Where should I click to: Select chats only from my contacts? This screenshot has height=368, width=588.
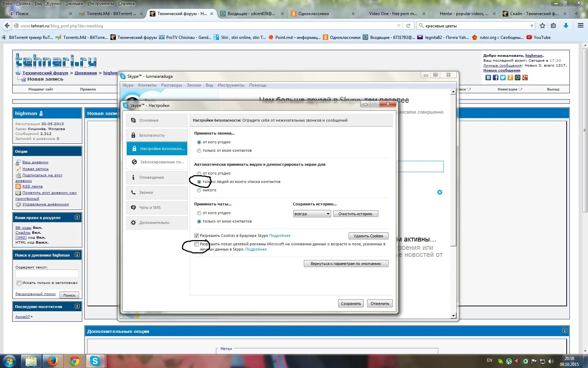[x=199, y=222]
